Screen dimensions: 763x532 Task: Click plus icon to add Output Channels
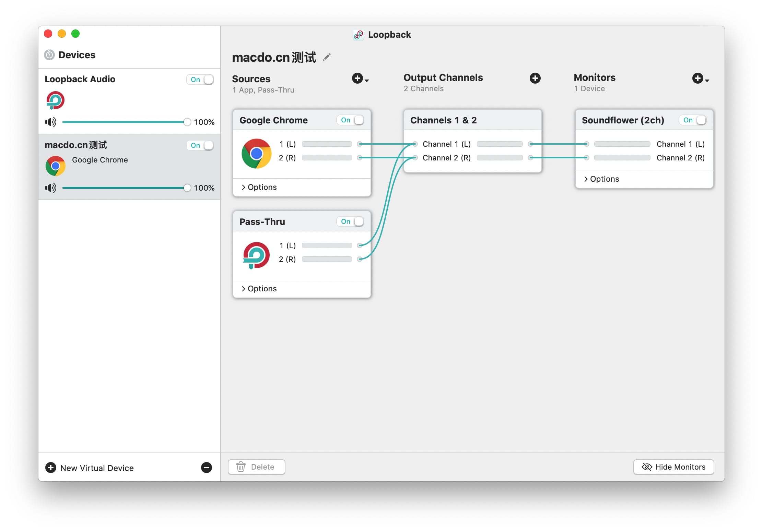pos(535,78)
